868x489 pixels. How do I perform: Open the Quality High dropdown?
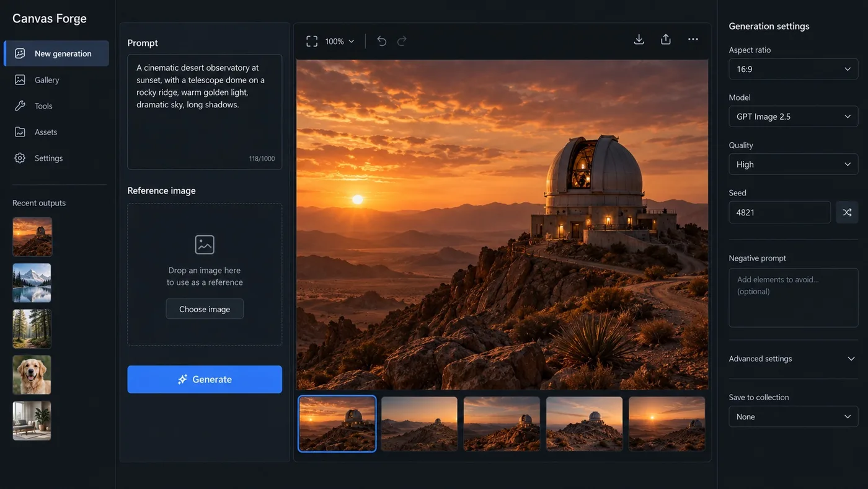[794, 164]
